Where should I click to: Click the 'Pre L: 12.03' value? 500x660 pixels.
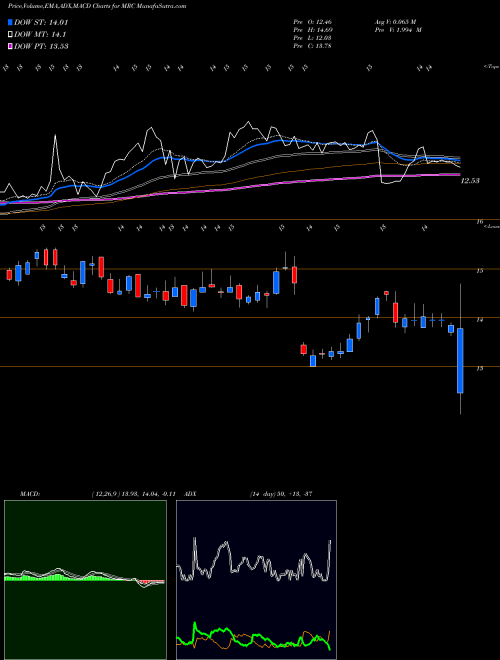click(312, 38)
